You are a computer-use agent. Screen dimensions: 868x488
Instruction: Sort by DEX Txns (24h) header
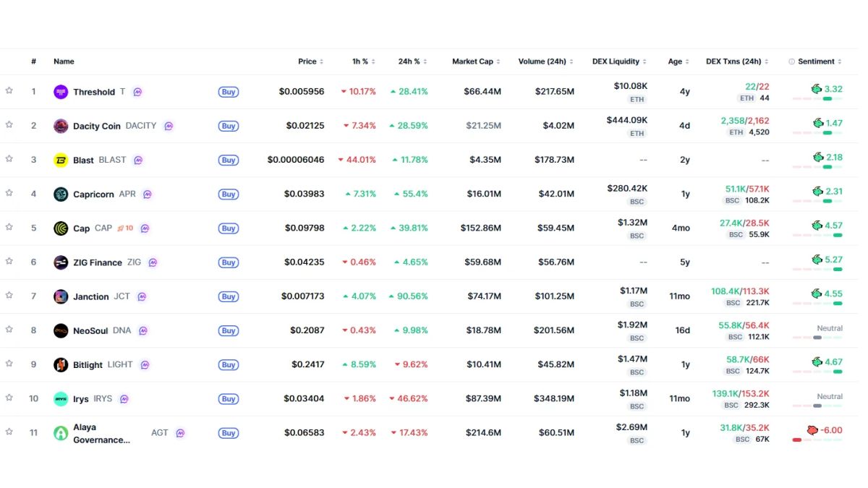738,61
